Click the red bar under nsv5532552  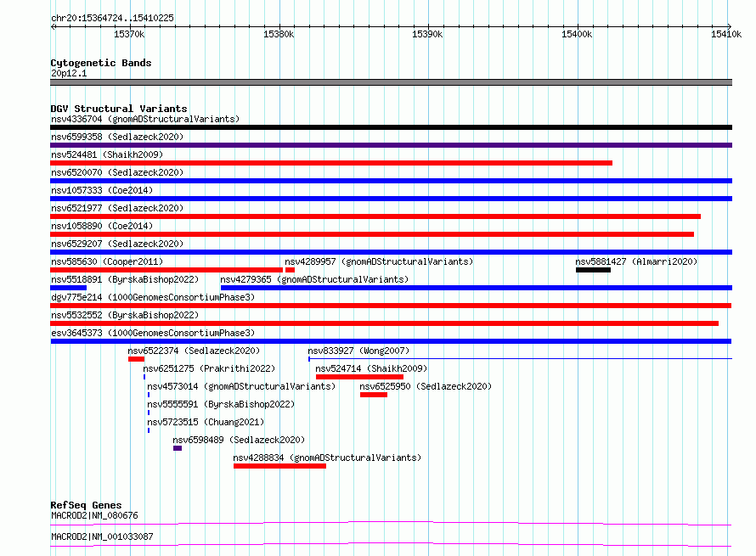[x=384, y=323]
